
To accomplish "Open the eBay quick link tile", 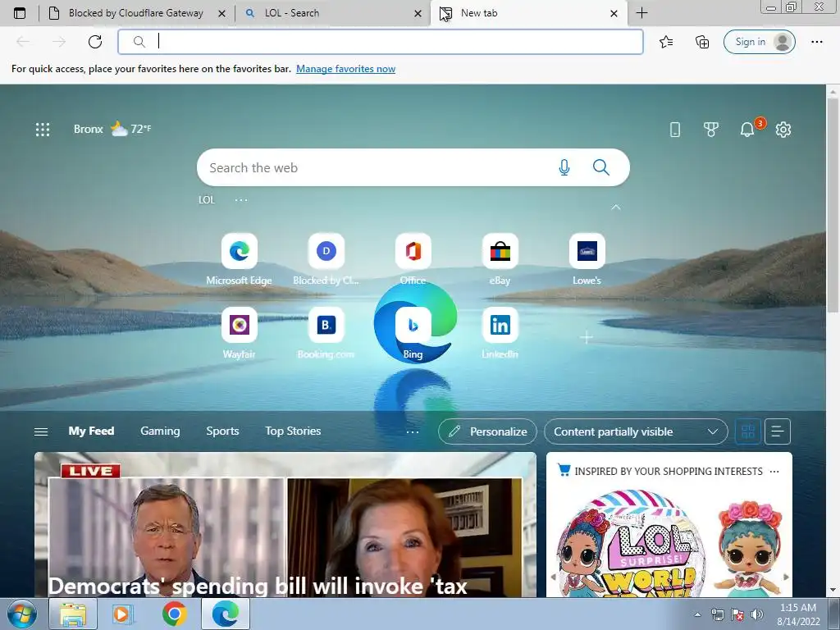I will pos(500,259).
